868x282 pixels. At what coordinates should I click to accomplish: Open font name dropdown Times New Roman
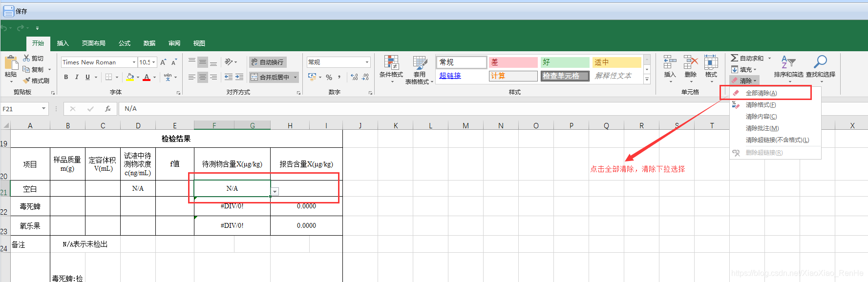click(x=134, y=62)
